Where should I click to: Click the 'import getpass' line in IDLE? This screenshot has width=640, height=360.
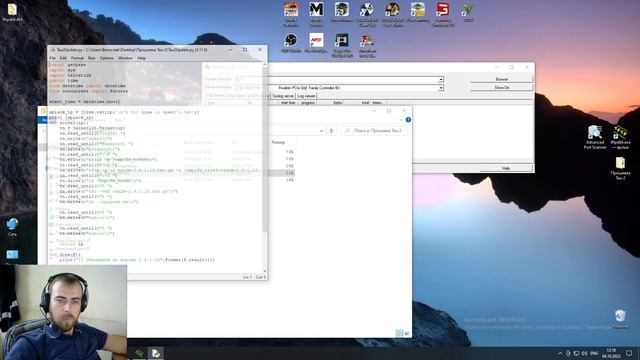[68, 65]
